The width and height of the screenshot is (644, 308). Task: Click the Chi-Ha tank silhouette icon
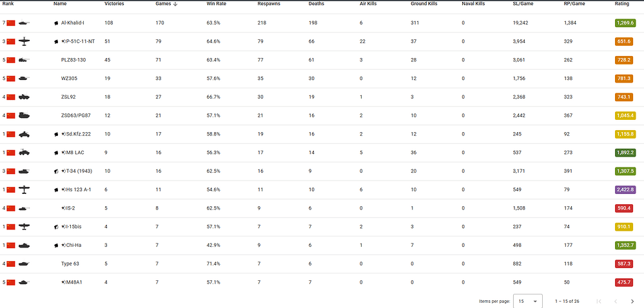pyautogui.click(x=24, y=245)
